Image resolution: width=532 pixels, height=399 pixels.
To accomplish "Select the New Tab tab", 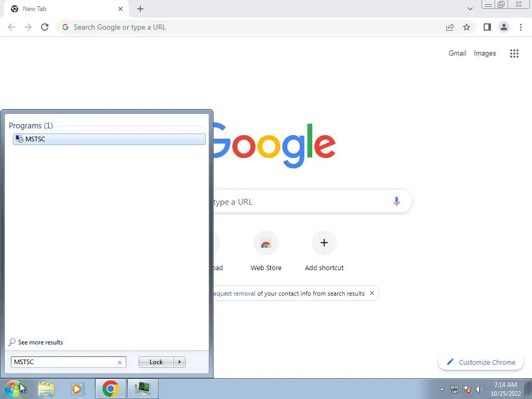I will (67, 9).
